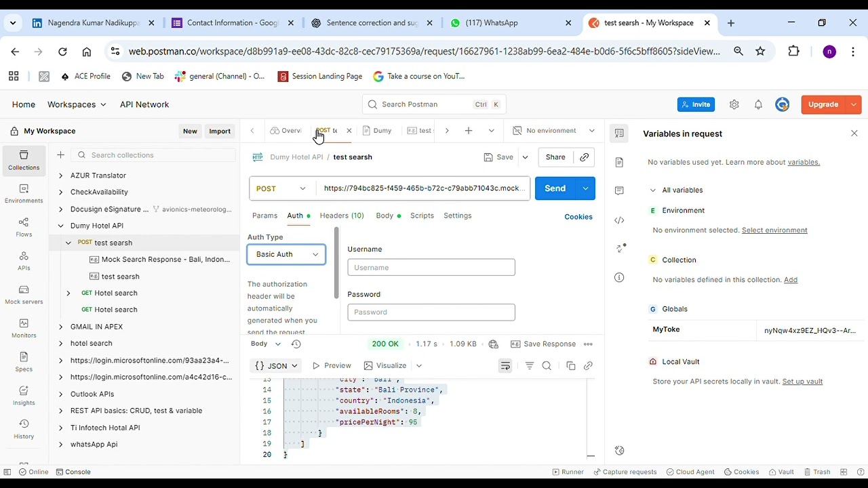Open Specs in the sidebar
This screenshot has height=488, width=868.
tap(24, 362)
